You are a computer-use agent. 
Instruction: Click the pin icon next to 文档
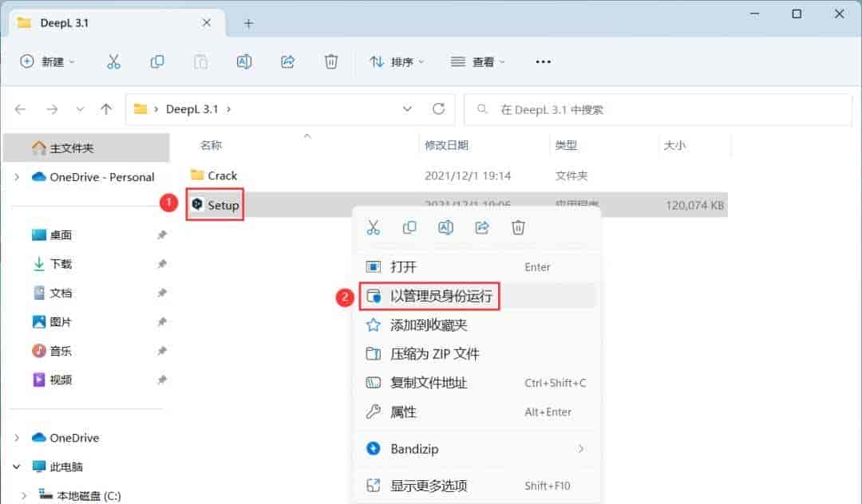coord(161,293)
